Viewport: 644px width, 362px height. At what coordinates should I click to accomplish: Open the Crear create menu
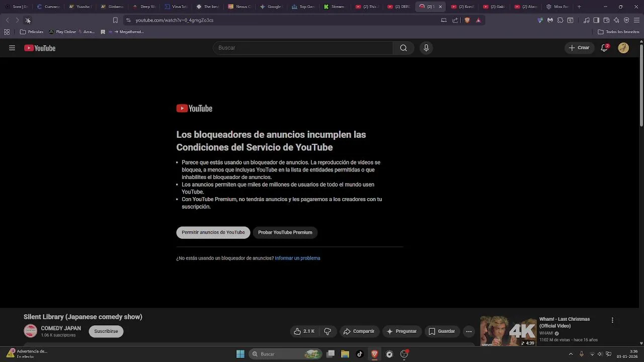pos(579,48)
